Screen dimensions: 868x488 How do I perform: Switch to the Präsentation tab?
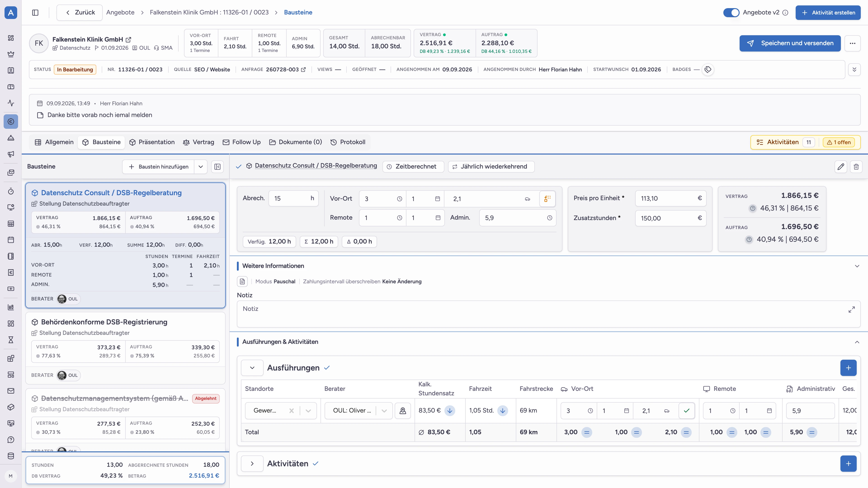(x=152, y=142)
